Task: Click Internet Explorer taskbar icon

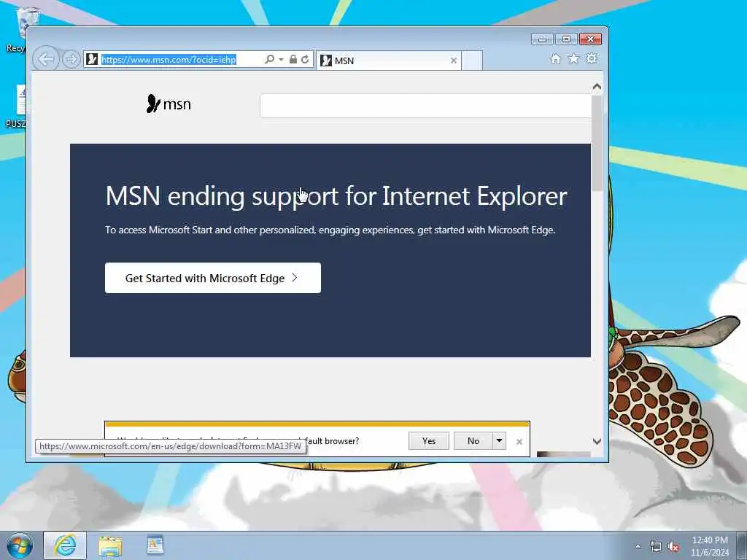Action: point(65,545)
